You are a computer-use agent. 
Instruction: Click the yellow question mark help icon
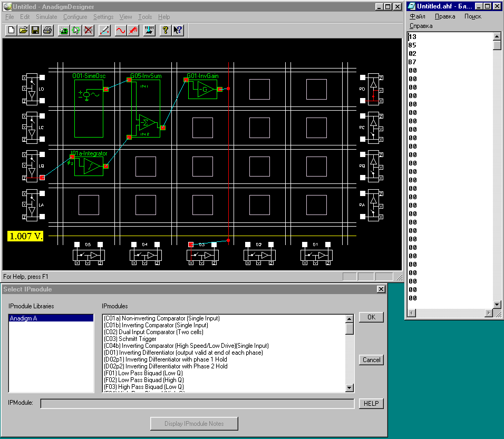pyautogui.click(x=166, y=30)
